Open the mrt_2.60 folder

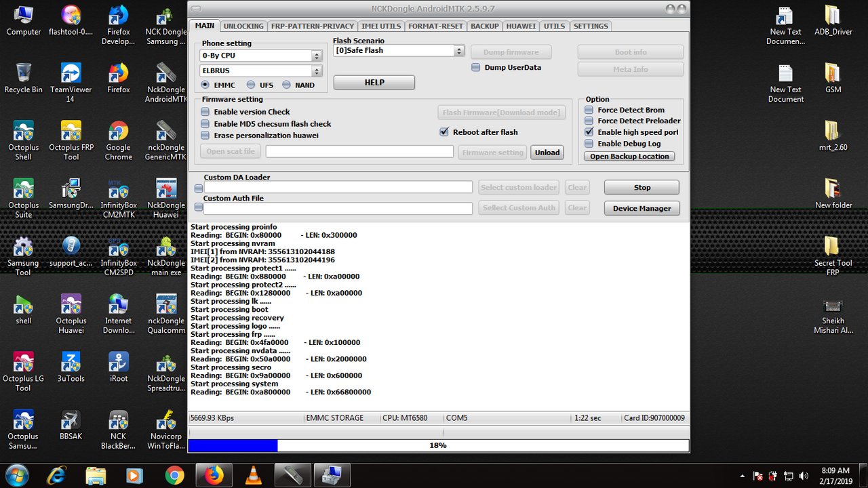coord(833,136)
